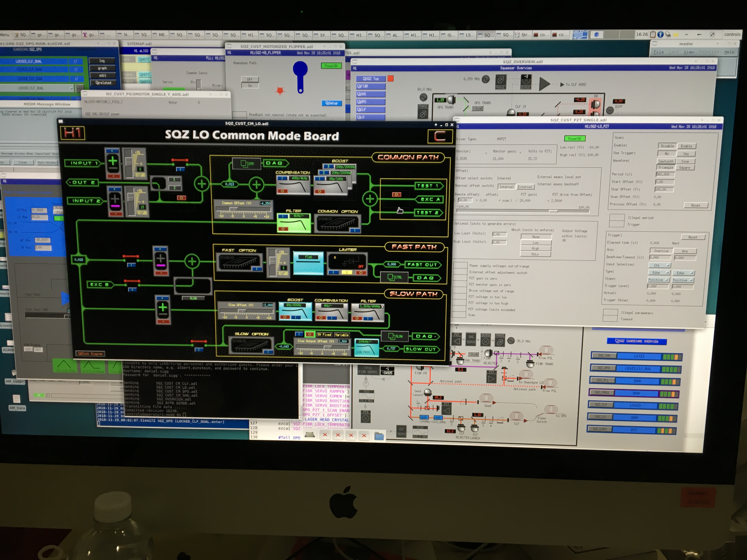Open the File menu in the medm window

pyautogui.click(x=658, y=52)
